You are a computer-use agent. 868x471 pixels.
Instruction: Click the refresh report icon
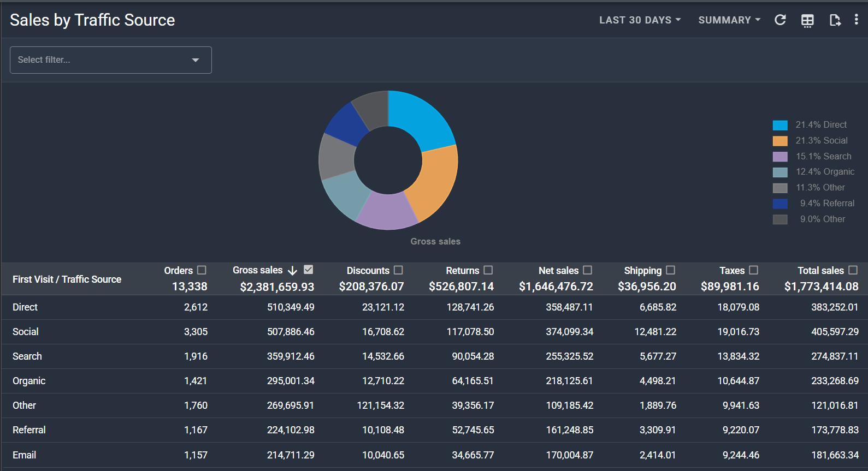pos(780,20)
